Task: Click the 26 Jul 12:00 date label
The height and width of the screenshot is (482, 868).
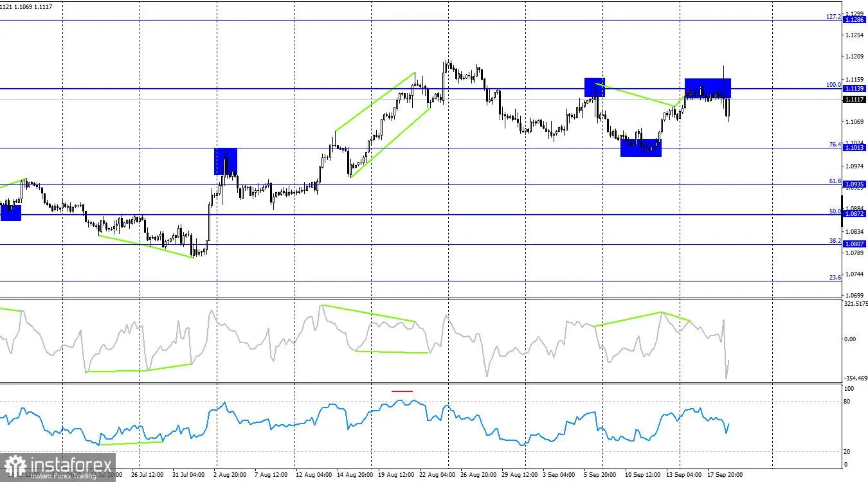Action: (147, 475)
